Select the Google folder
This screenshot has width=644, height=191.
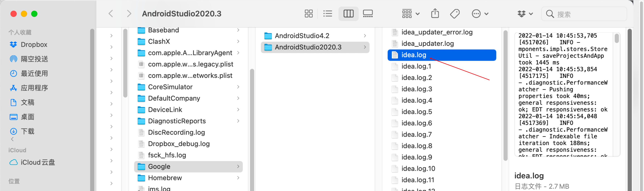point(189,167)
